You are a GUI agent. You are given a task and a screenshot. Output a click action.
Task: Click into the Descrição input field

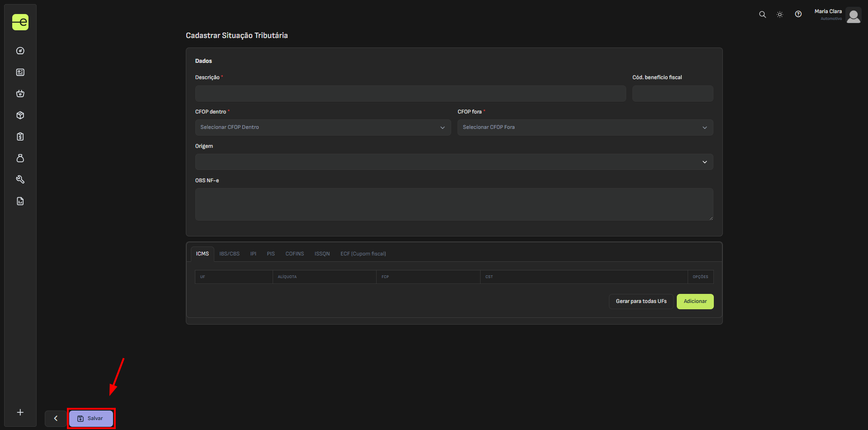410,94
